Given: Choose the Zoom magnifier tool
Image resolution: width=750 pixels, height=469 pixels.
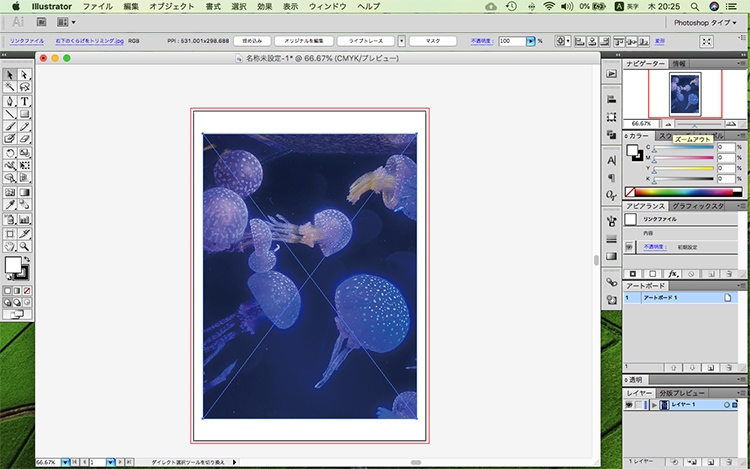Looking at the screenshot, I should point(24,244).
